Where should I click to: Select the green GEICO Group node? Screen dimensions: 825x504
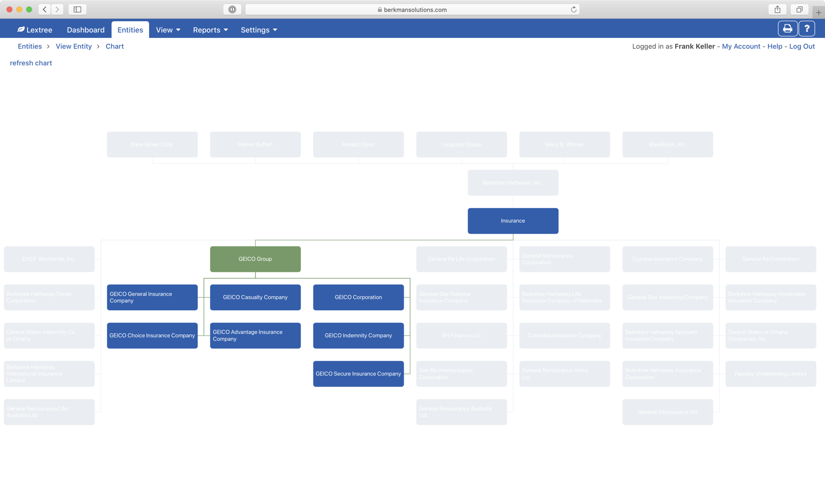(x=255, y=259)
